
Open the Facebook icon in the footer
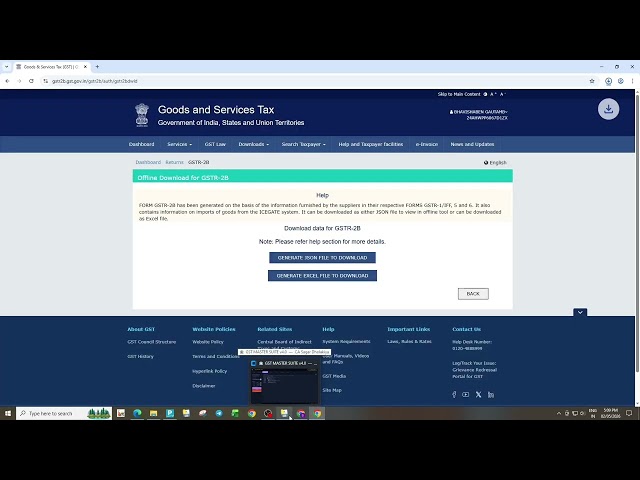click(454, 395)
